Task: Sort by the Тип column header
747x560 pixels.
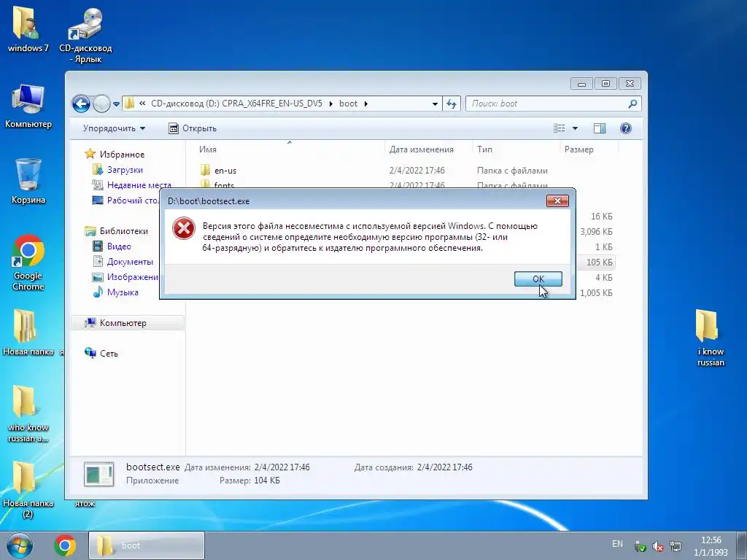Action: point(484,149)
